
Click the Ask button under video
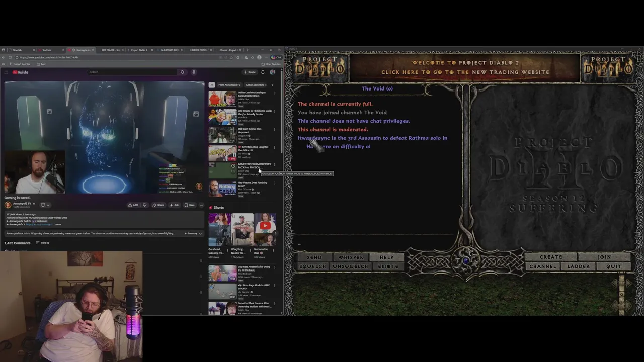(x=174, y=205)
